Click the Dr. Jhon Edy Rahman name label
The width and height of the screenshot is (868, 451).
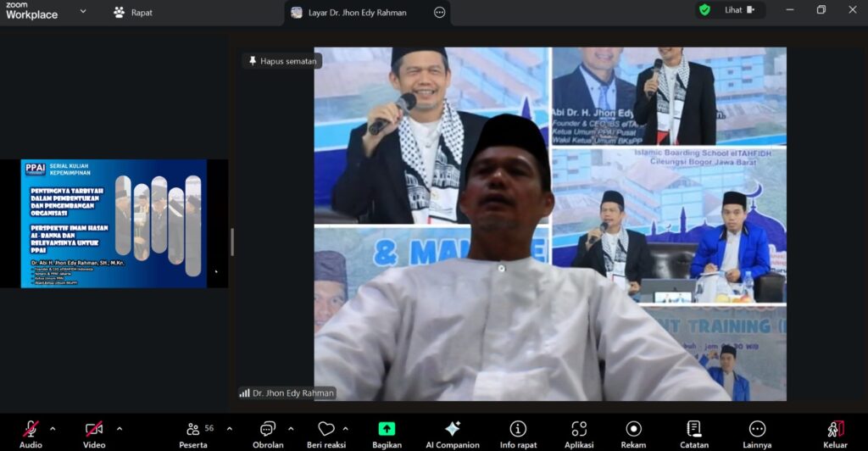[x=293, y=393]
